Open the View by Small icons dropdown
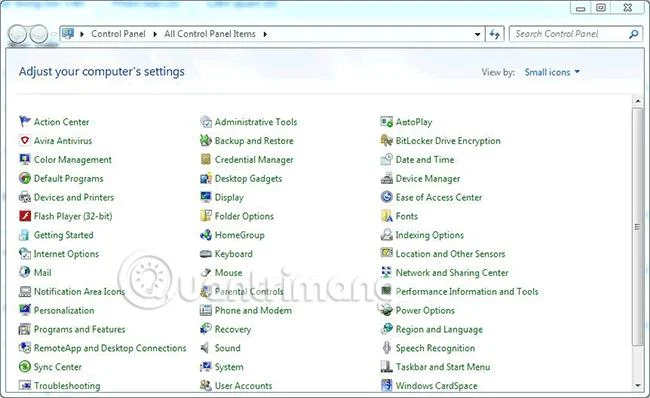650x398 pixels. pyautogui.click(x=552, y=72)
